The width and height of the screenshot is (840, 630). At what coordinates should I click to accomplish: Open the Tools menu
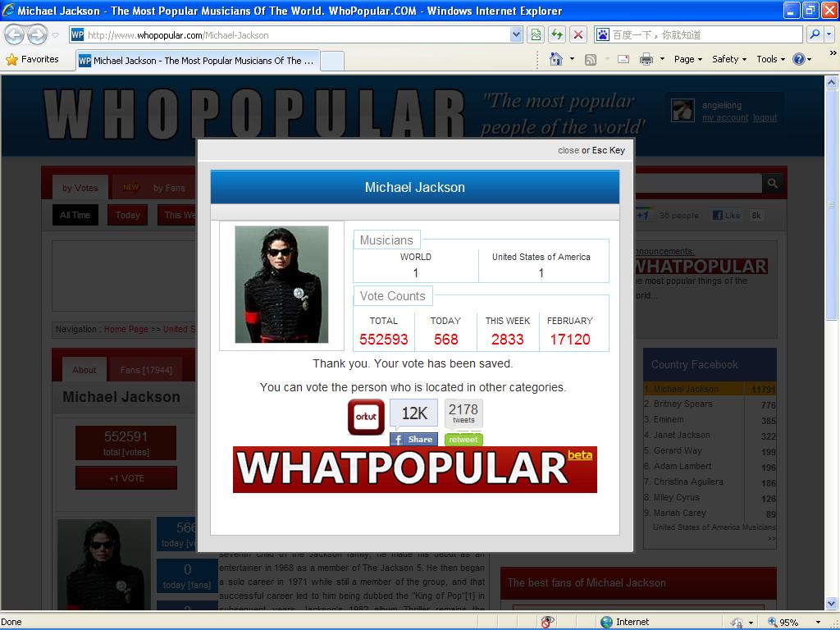[x=770, y=59]
